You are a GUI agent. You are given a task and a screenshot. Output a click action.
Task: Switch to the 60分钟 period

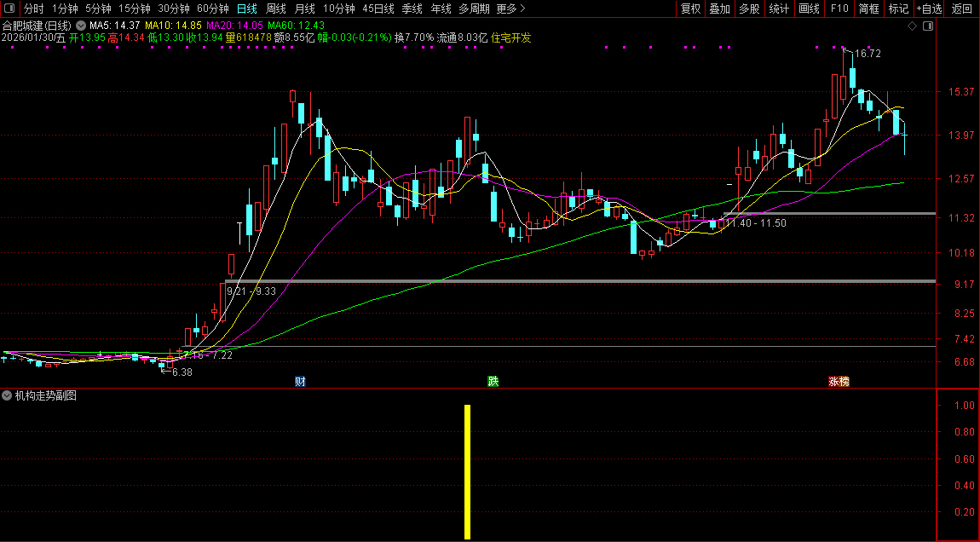(213, 9)
